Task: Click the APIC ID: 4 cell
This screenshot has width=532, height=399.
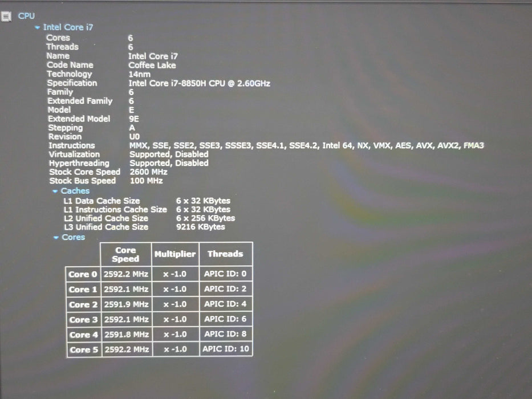Action: [225, 304]
